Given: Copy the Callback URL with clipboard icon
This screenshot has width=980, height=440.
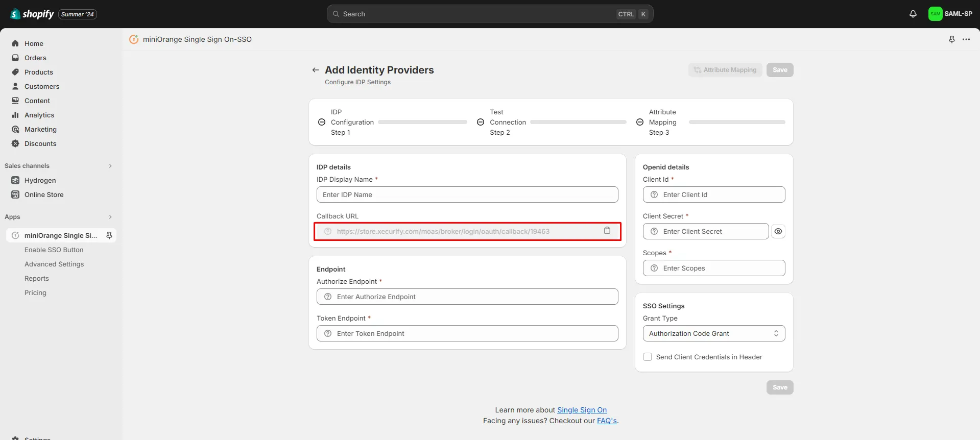Looking at the screenshot, I should click(x=607, y=230).
